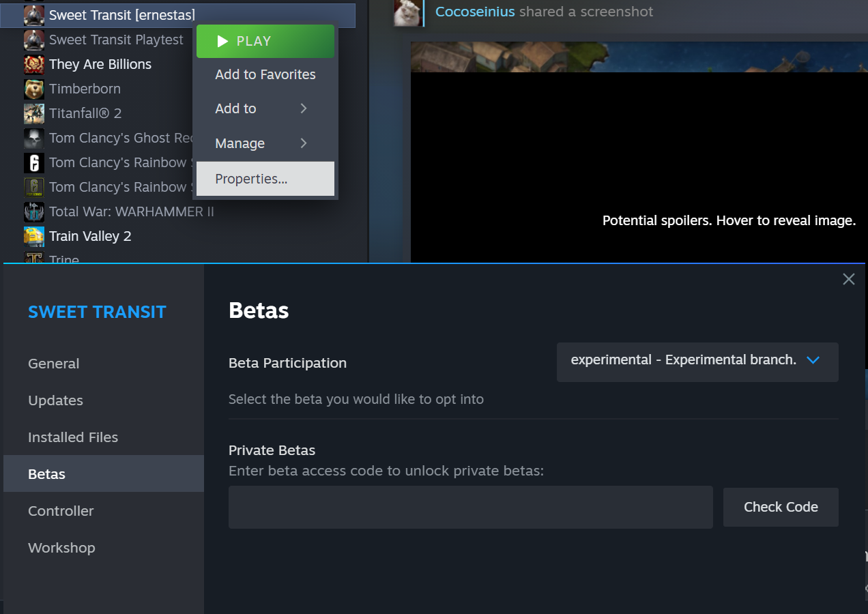Expand the Add to submenu
868x614 pixels.
265,108
